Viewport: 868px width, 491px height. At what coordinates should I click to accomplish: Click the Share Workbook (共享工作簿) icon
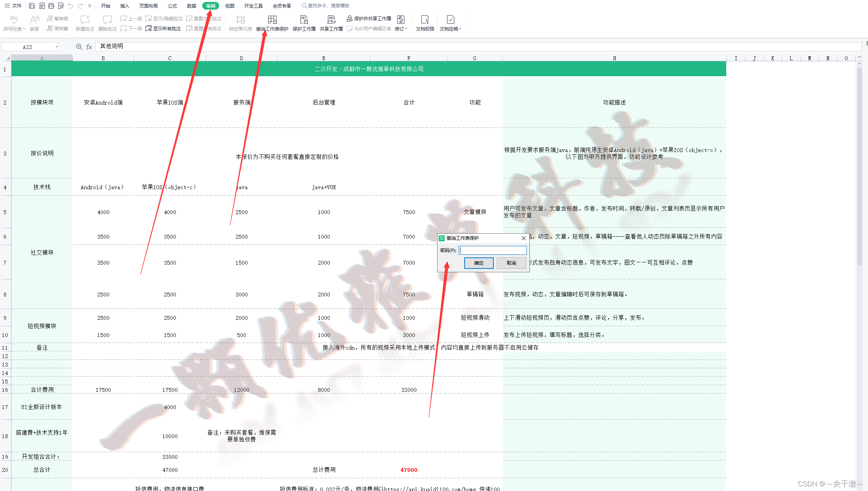331,20
